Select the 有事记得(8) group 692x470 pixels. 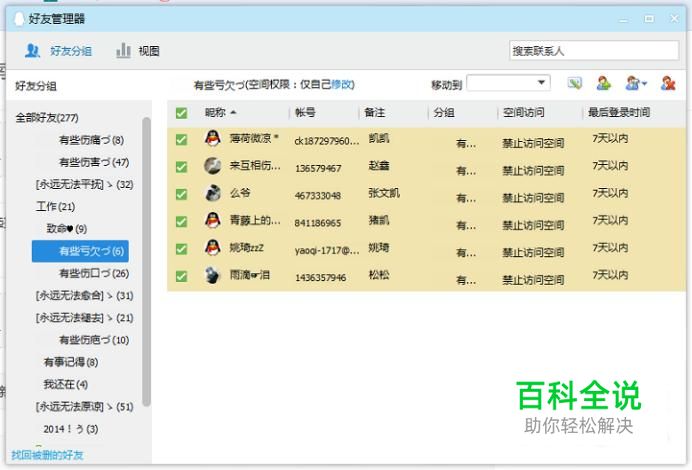[71, 362]
